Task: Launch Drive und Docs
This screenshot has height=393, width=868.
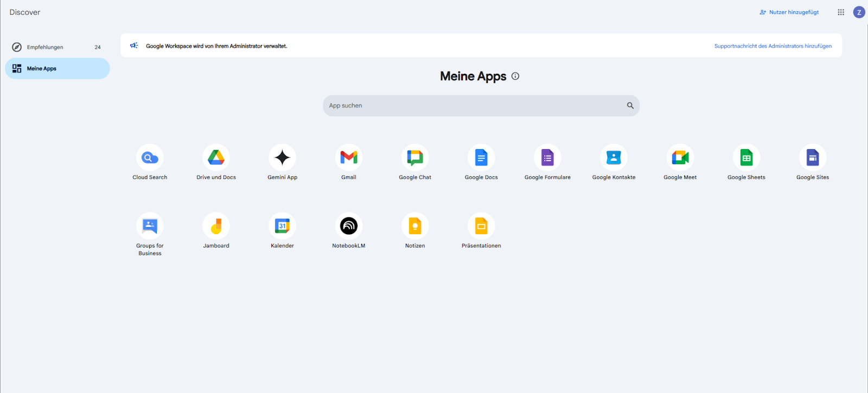Action: pyautogui.click(x=216, y=158)
